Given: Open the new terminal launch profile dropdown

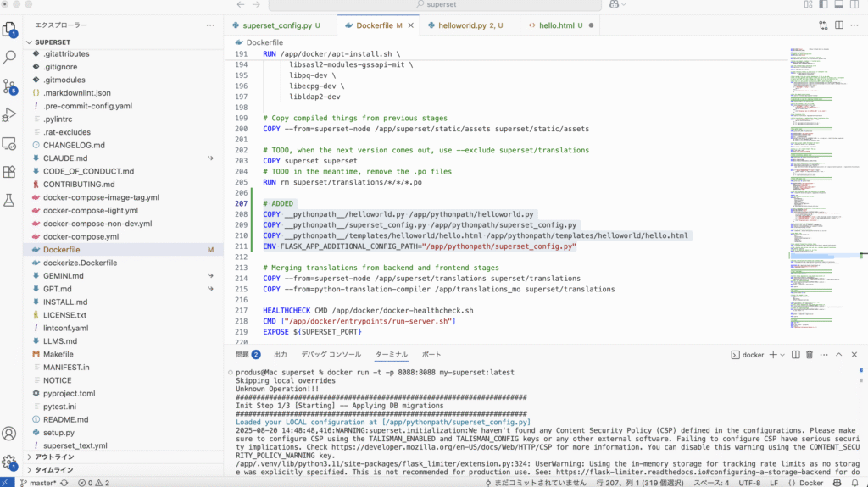Looking at the screenshot, I should 782,355.
